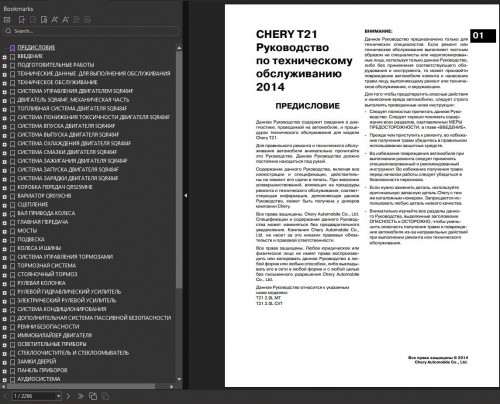The image size is (500, 404).
Task: Click the add new bookmark icon
Action: pos(22,20)
